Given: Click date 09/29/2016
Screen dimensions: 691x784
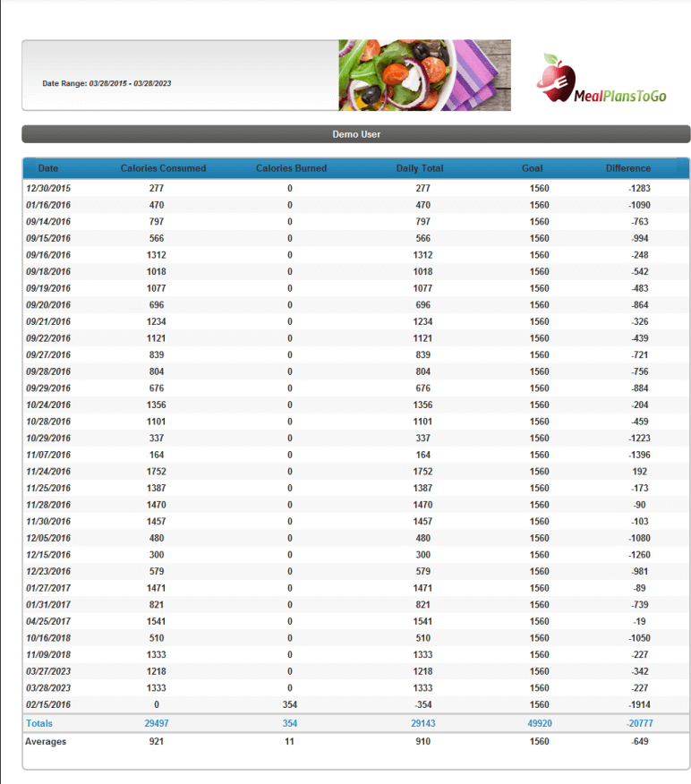Looking at the screenshot, I should click(48, 388).
